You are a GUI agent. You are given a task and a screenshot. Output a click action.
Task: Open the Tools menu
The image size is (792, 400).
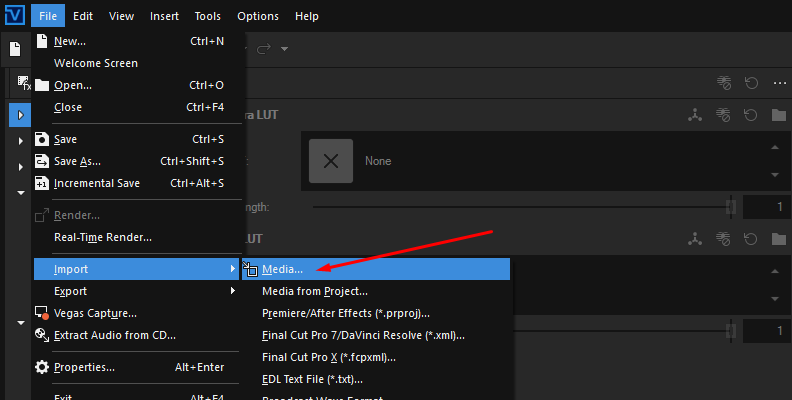[208, 16]
